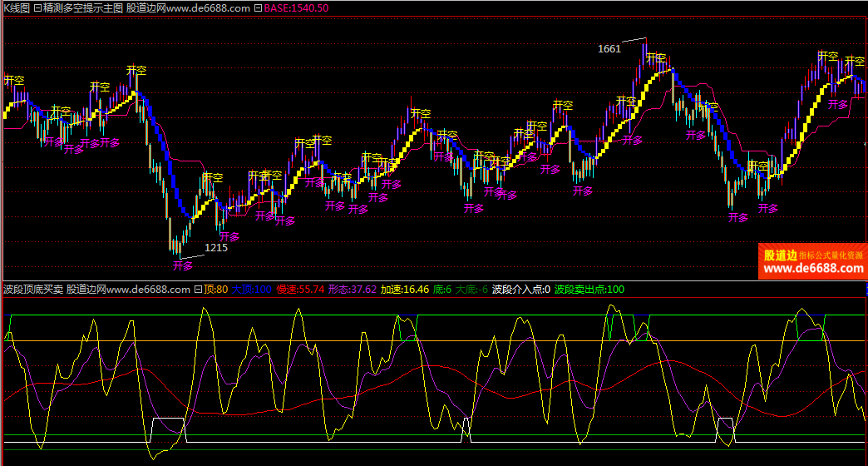
Task: Collapse the box before 精测多空提示主图
Action: coord(37,7)
